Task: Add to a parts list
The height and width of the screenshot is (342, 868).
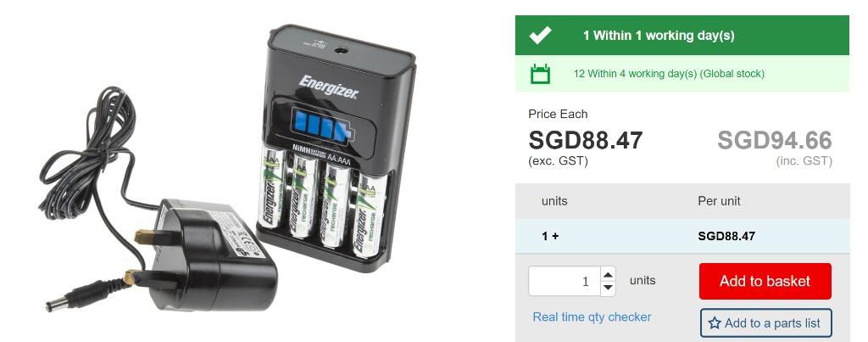Action: click(x=765, y=322)
